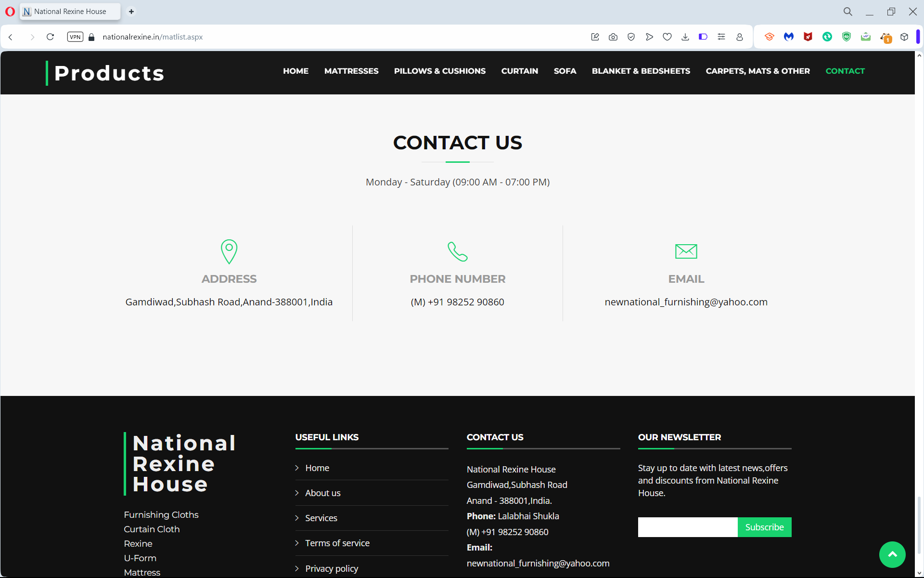The width and height of the screenshot is (924, 578).
Task: Click scrollbar down arrow
Action: pos(919,573)
